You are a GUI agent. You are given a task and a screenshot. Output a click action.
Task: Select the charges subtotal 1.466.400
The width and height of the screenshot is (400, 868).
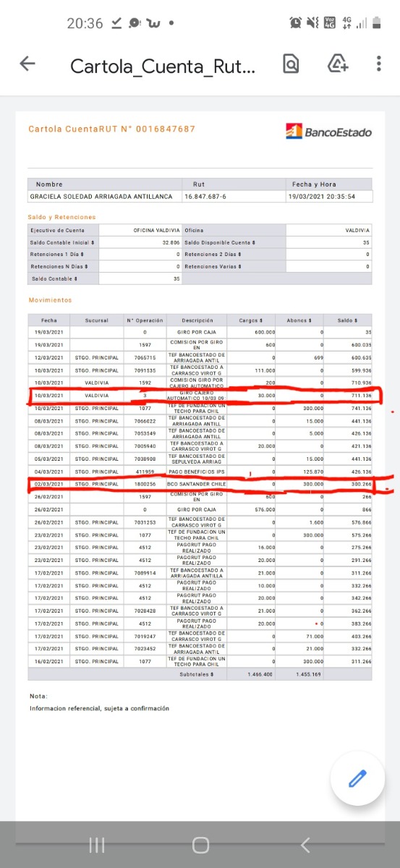pyautogui.click(x=259, y=674)
